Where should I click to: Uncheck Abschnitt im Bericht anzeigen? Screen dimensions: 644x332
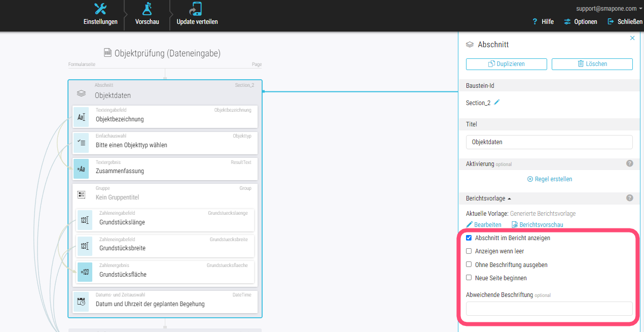[469, 238]
